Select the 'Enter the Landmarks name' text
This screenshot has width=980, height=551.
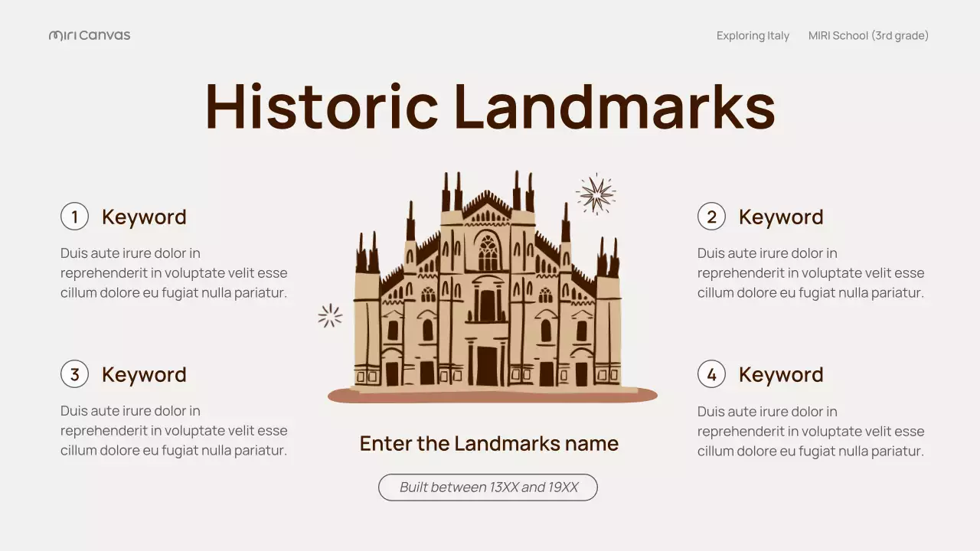click(x=488, y=443)
